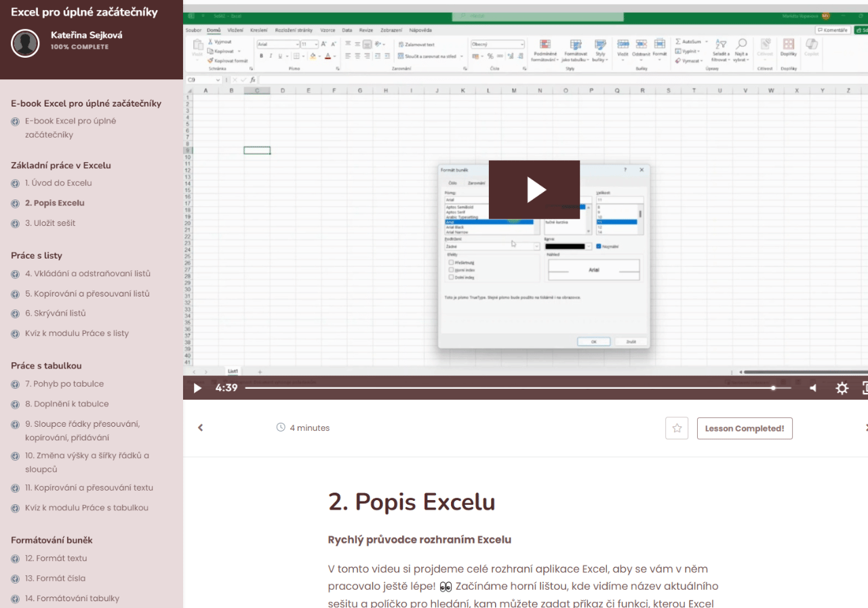Mute the video with the speaker icon
Image resolution: width=868 pixels, height=608 pixels.
[x=813, y=388]
